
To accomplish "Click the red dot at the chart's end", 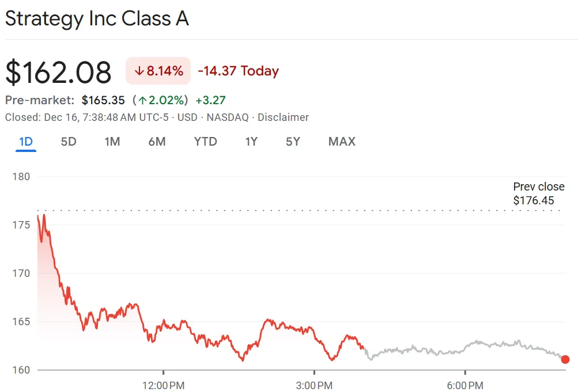I will (565, 360).
